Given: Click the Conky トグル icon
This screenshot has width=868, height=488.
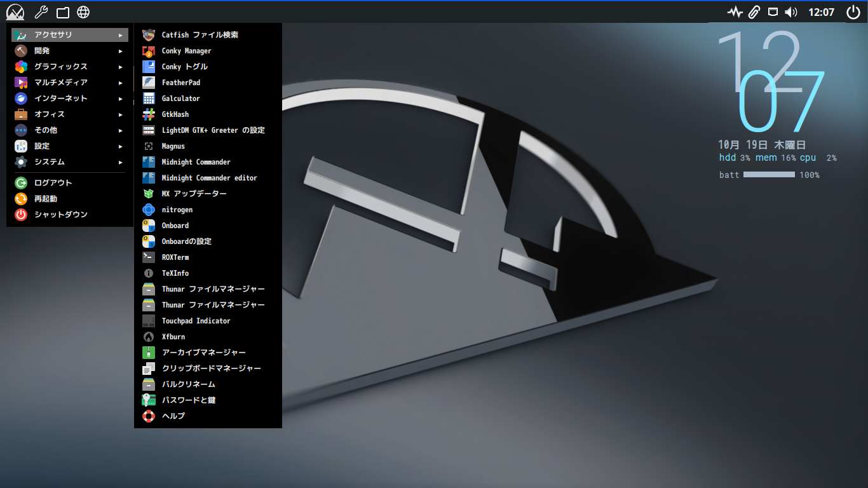Looking at the screenshot, I should click(x=149, y=67).
